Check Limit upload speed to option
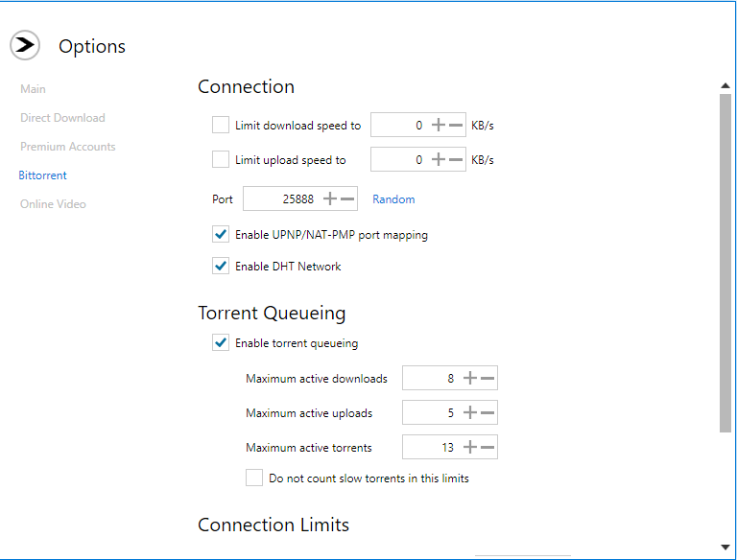737x560 pixels. click(x=221, y=159)
